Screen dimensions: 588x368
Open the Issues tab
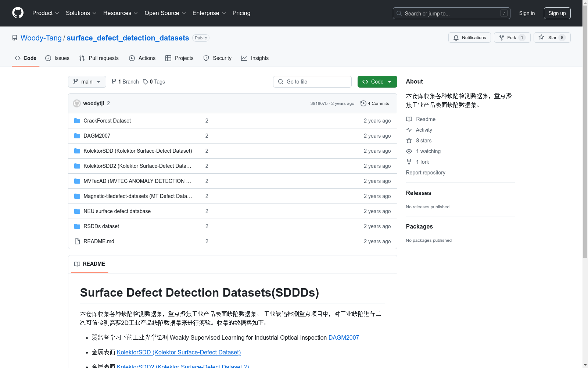click(x=57, y=58)
